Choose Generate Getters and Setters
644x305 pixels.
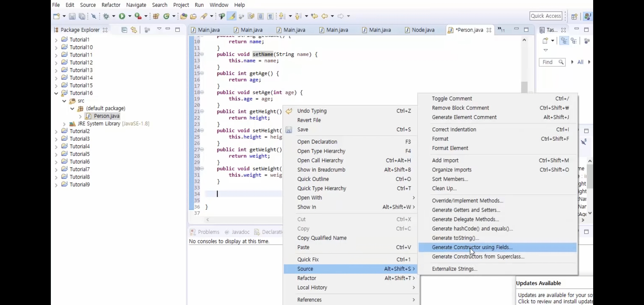[497, 210]
